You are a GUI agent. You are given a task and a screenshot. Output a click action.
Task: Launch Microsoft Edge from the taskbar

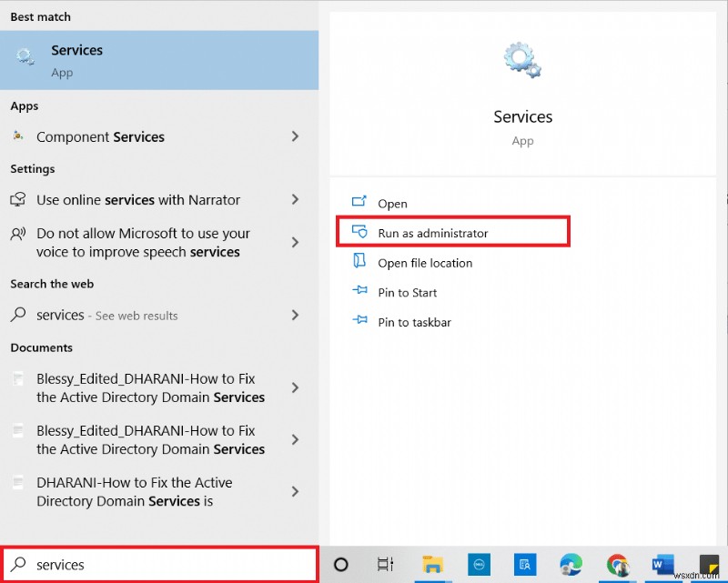(571, 566)
